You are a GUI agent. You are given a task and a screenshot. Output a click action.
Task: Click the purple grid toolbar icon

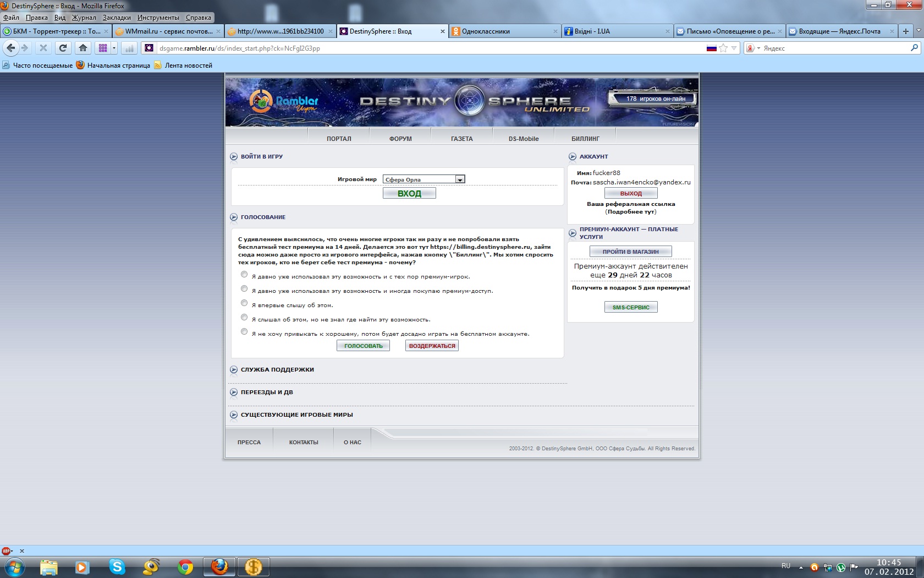click(103, 48)
